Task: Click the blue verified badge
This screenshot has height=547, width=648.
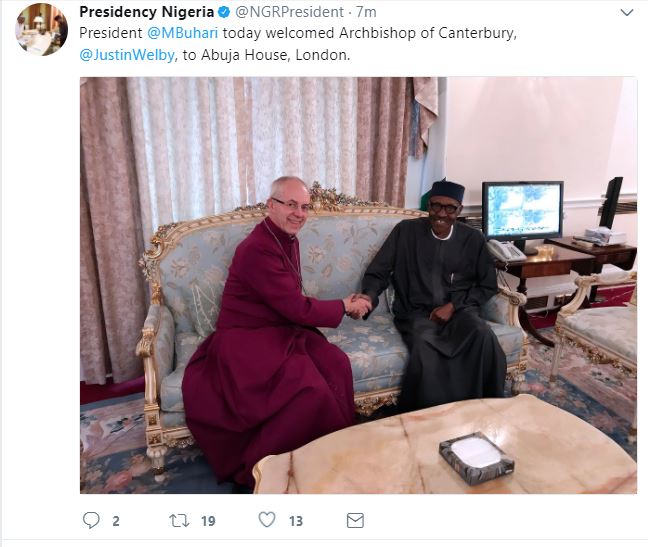Action: coord(225,13)
